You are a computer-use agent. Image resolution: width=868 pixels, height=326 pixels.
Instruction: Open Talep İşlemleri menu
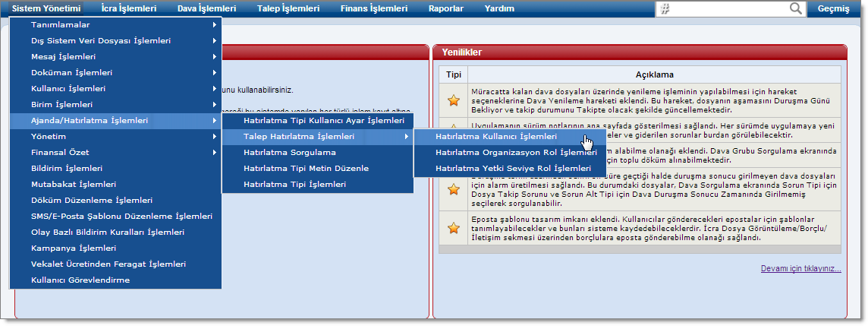(288, 8)
